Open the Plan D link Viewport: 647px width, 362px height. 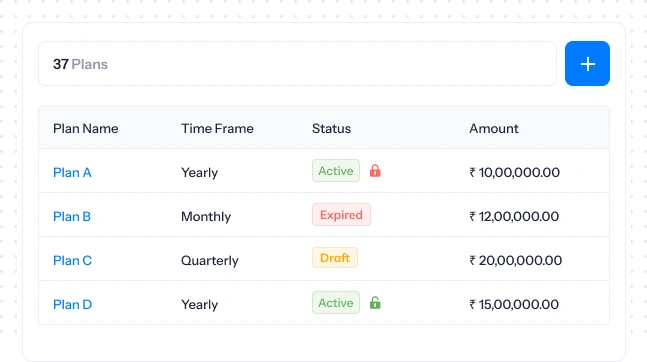point(72,305)
